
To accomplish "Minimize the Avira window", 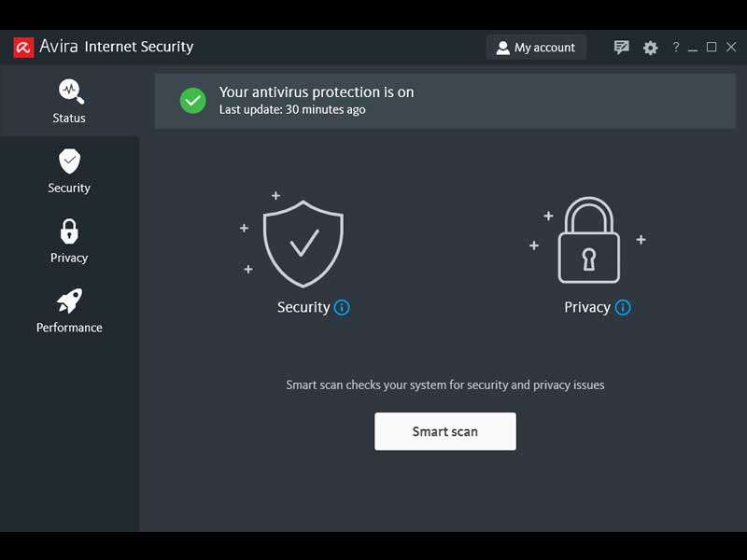I will 693,48.
